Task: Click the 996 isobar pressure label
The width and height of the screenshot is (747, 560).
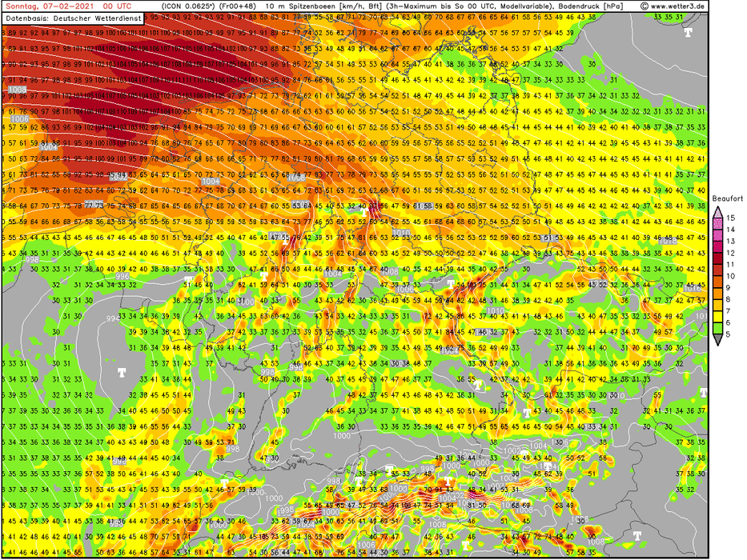Action: tap(121, 277)
